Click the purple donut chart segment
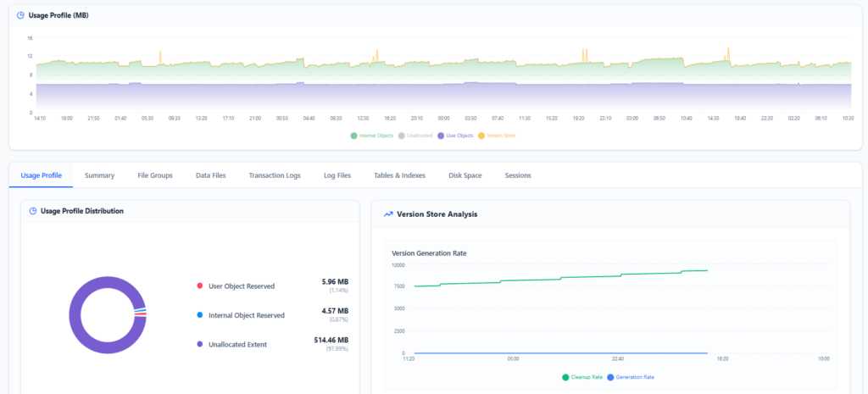The width and height of the screenshot is (868, 394). [76, 314]
